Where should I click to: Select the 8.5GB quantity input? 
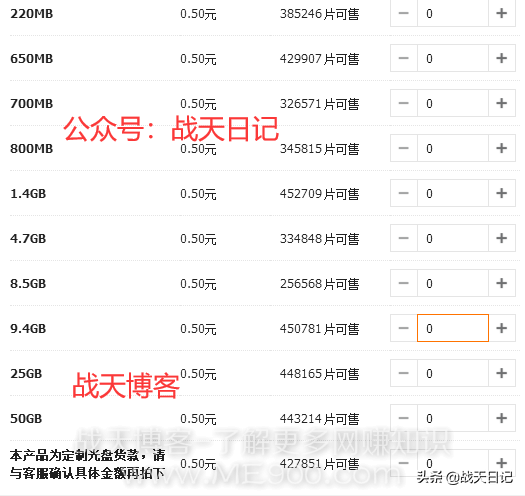[x=453, y=283]
